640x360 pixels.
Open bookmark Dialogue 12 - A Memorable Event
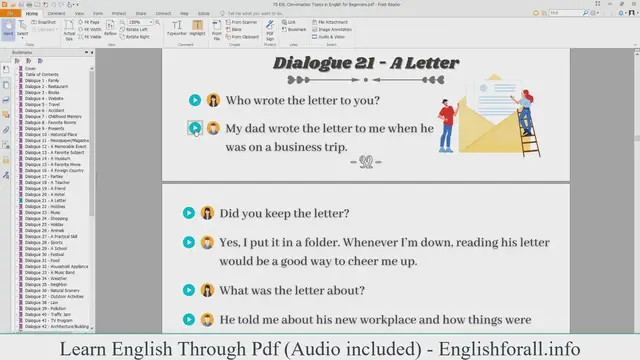coord(56,146)
